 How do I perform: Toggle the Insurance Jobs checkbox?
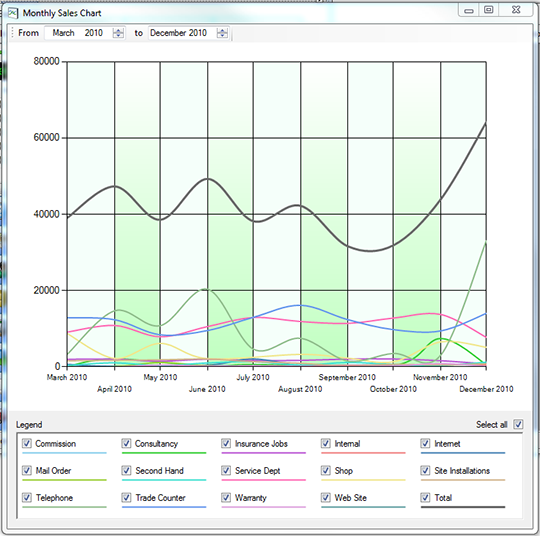[226, 443]
